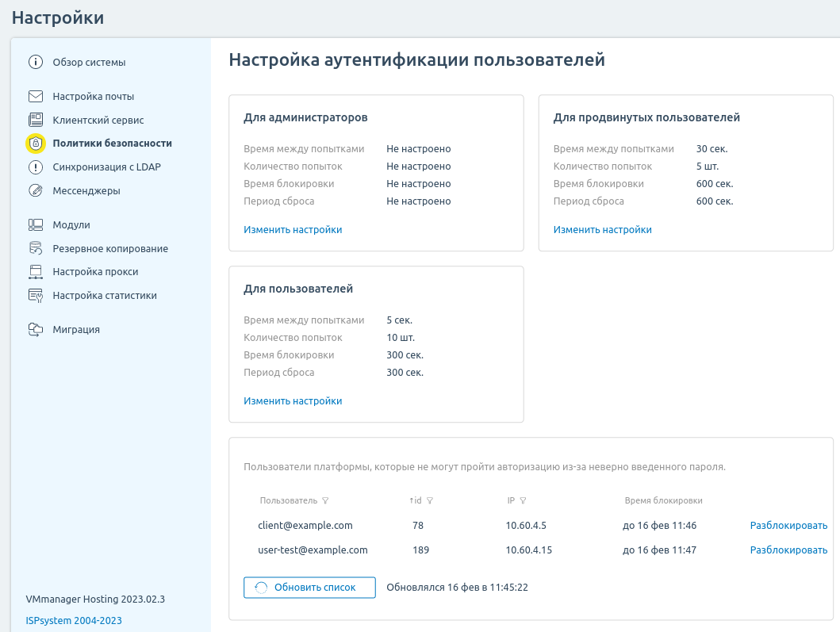Unblock user-test@example.com
Screen dimensions: 840x632
[x=788, y=550]
